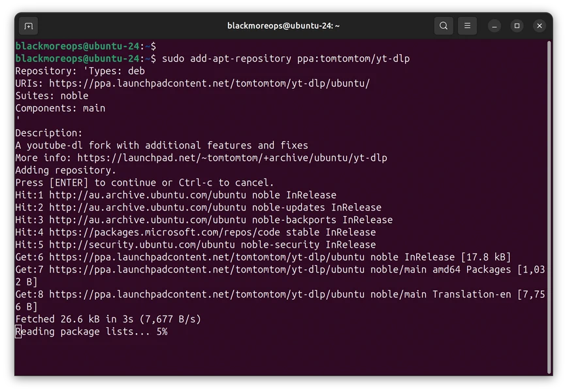Open the ppa.launchpadcontent.net link on the URIs line
The width and height of the screenshot is (567, 392).
(209, 84)
